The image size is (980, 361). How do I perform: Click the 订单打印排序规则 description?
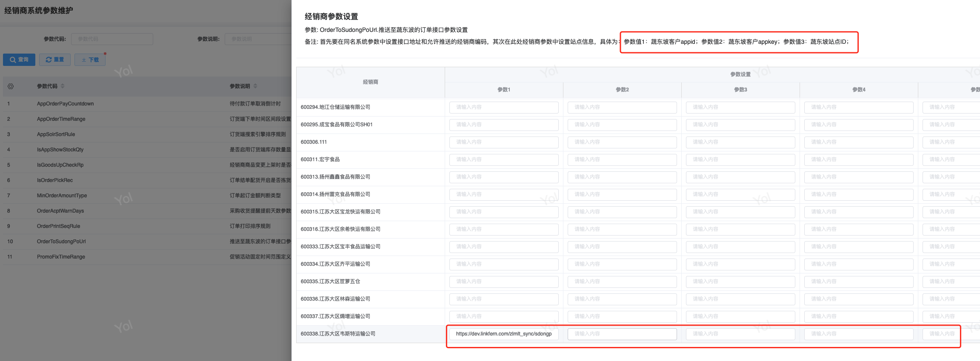[250, 226]
